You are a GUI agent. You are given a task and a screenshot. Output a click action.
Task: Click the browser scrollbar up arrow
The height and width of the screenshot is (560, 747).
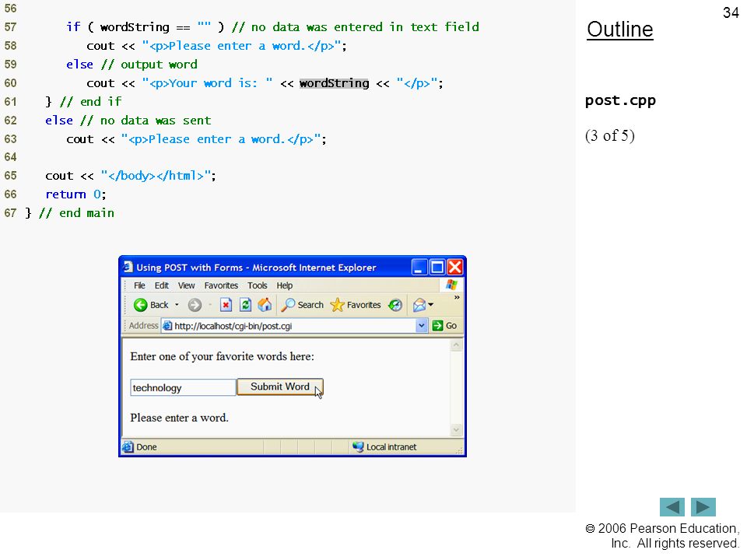click(x=456, y=345)
